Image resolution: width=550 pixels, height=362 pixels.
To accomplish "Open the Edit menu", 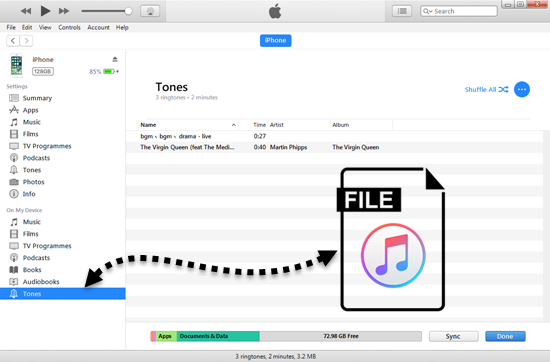I will click(x=27, y=27).
